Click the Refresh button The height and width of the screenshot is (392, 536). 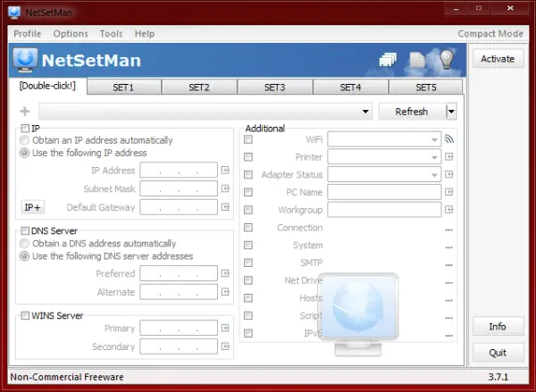[x=412, y=112]
